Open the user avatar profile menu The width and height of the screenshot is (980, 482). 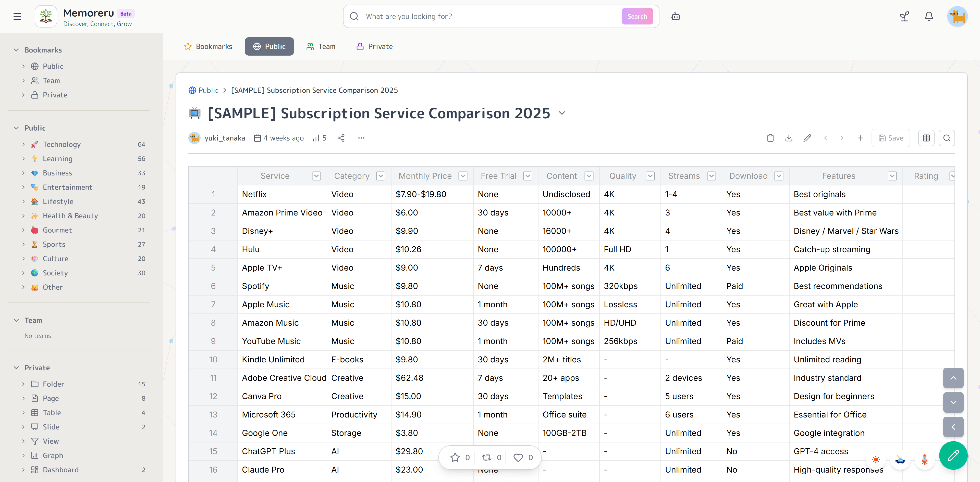(x=957, y=16)
